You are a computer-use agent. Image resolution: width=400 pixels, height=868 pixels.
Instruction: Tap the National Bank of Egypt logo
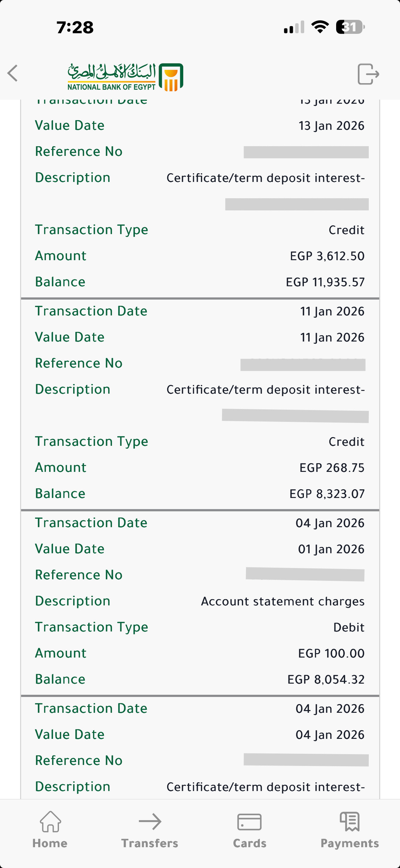point(125,77)
